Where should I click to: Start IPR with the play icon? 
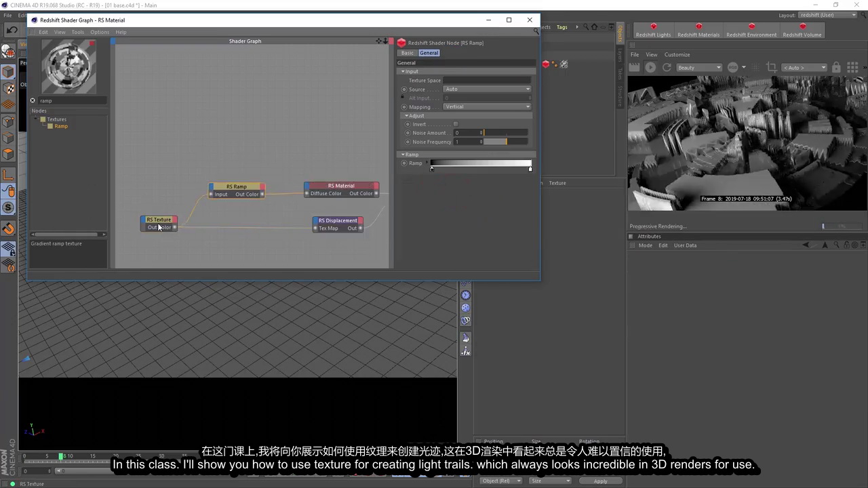point(650,67)
